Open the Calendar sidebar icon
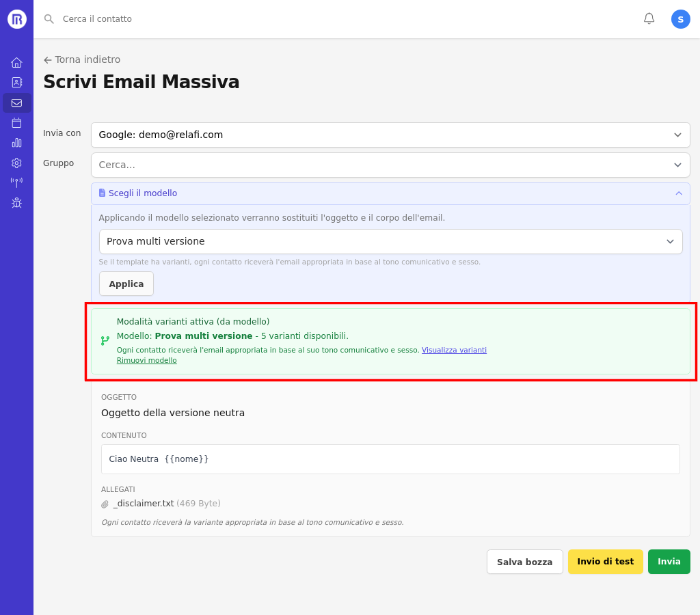 (16, 123)
